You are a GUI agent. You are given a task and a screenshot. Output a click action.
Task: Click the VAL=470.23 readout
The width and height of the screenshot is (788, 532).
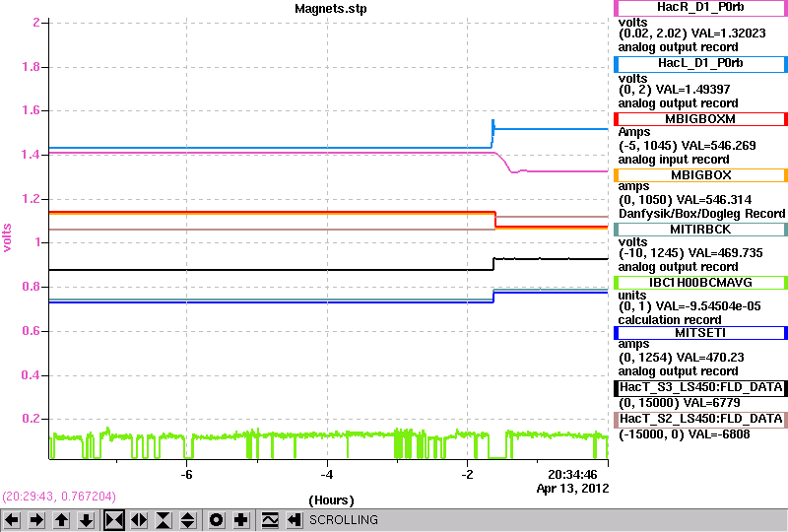710,358
